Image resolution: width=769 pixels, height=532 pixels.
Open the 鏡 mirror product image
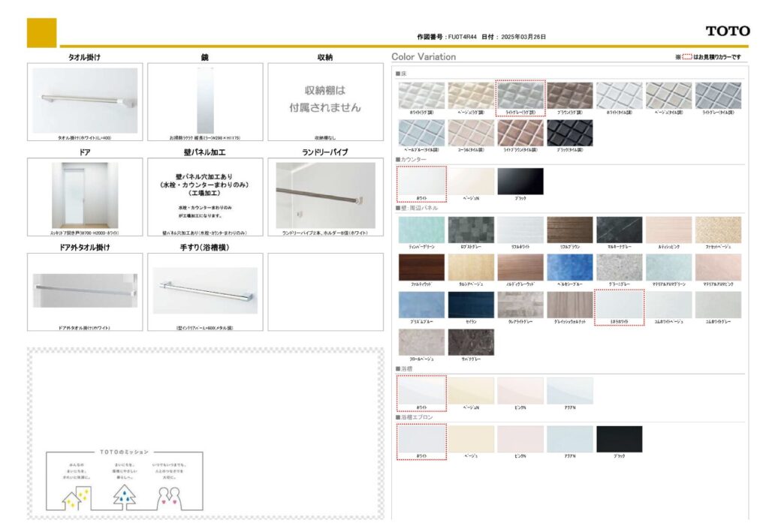(x=205, y=101)
